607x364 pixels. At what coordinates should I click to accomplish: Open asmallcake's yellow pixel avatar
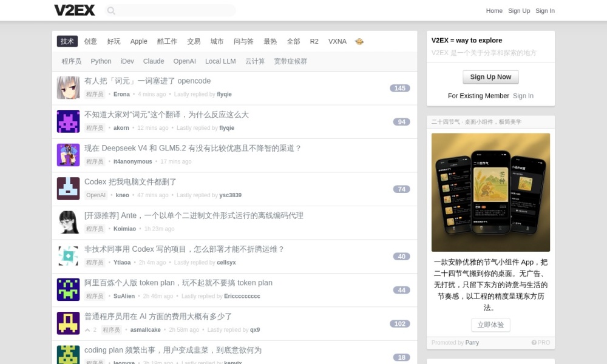click(68, 323)
